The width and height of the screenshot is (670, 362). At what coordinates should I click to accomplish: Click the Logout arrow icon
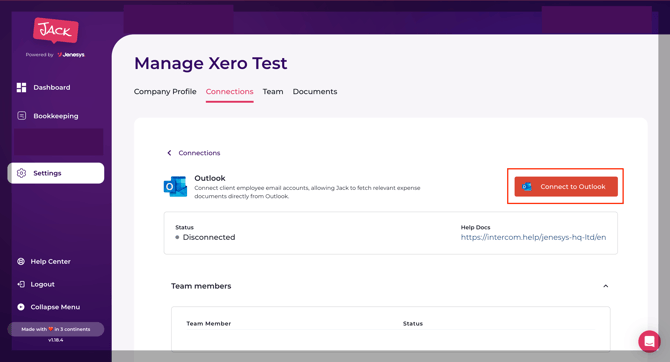pyautogui.click(x=21, y=284)
